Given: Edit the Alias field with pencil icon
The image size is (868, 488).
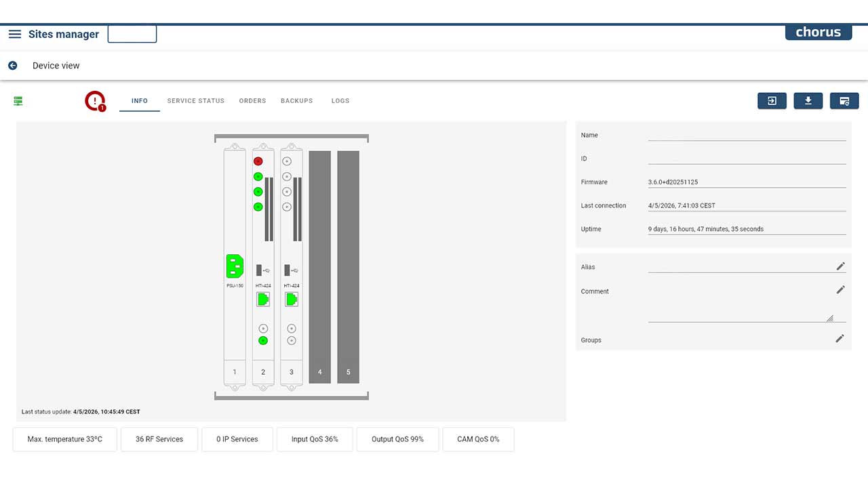Looking at the screenshot, I should (x=841, y=266).
